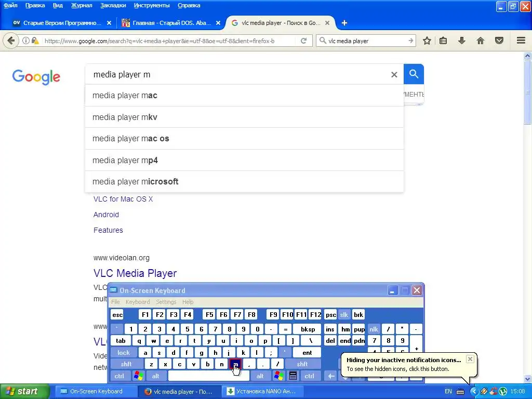Click left Windows key on On-Screen Keyboard

(x=138, y=376)
